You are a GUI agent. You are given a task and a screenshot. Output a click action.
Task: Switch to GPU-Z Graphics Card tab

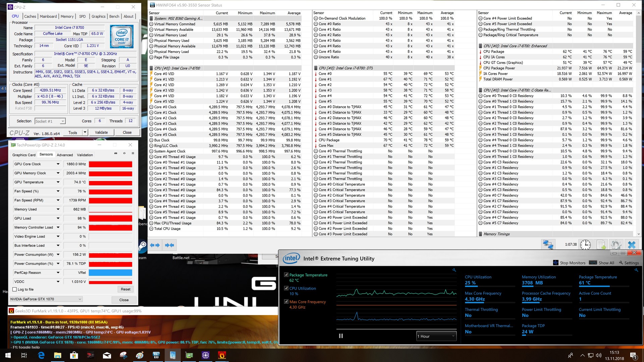point(24,155)
